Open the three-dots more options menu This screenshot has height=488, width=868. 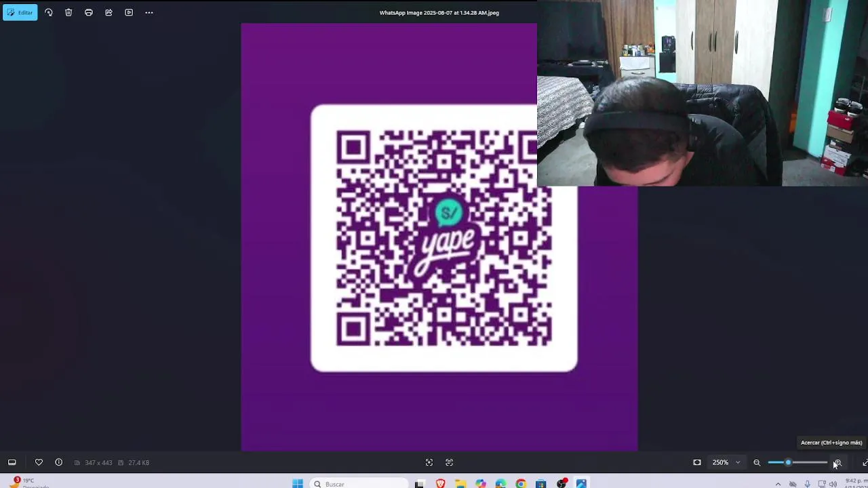pyautogui.click(x=149, y=12)
